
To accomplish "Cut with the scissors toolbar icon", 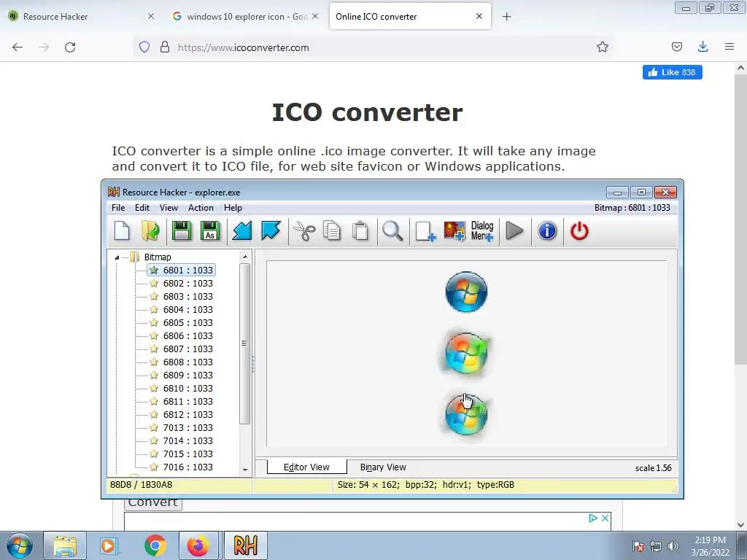I will (x=303, y=231).
